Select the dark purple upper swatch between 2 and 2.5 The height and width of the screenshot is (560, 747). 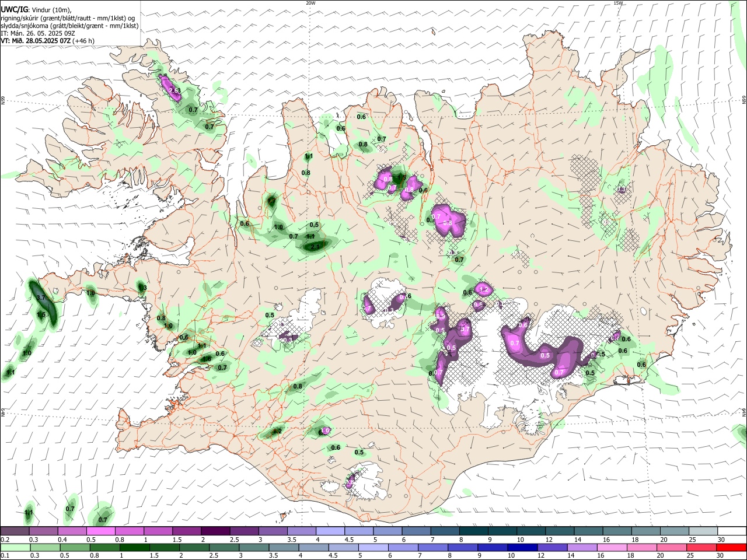click(215, 531)
